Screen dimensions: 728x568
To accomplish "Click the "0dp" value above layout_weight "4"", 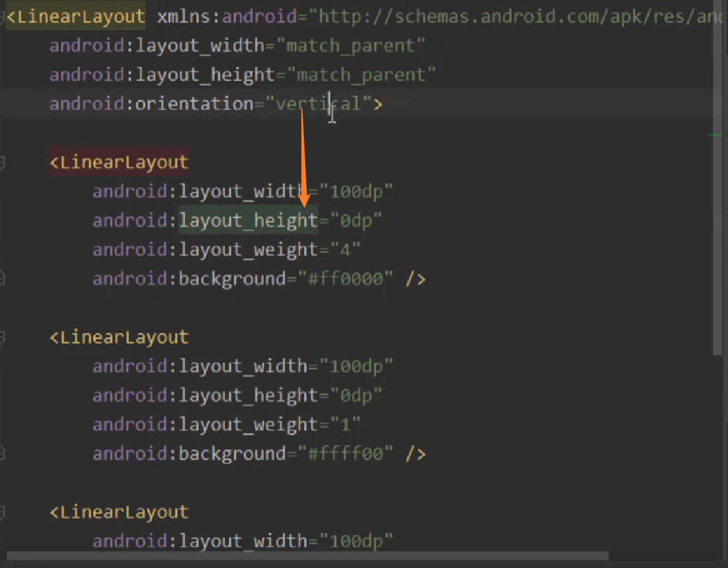I will pyautogui.click(x=356, y=221).
